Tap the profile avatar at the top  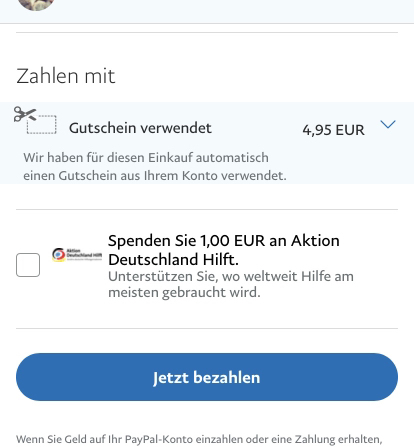click(x=36, y=4)
